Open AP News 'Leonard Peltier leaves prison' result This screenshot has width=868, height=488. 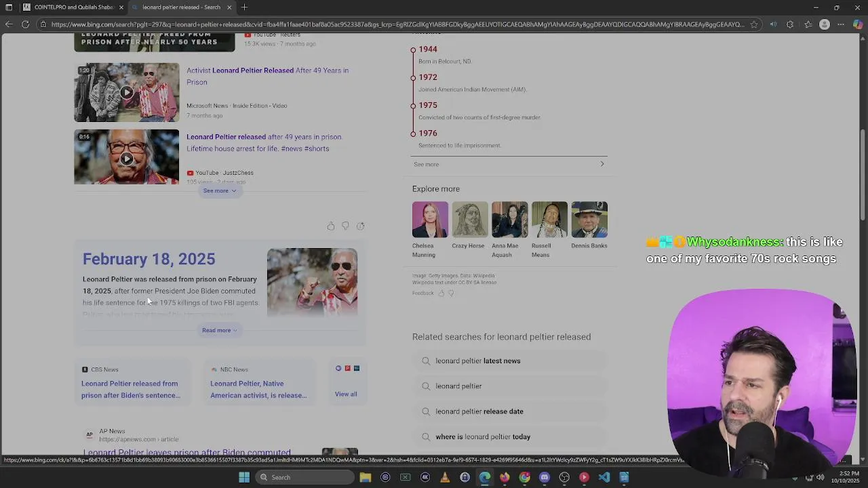click(186, 453)
